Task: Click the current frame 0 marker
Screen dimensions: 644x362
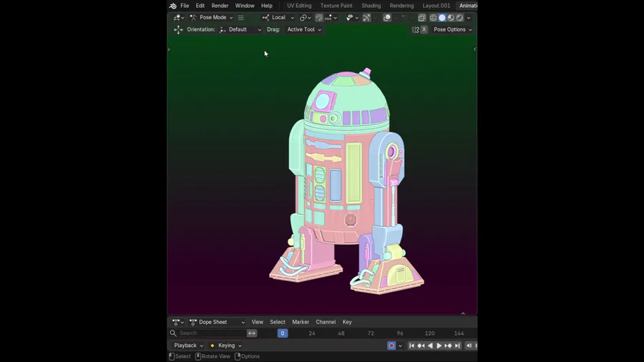Action: (283, 333)
